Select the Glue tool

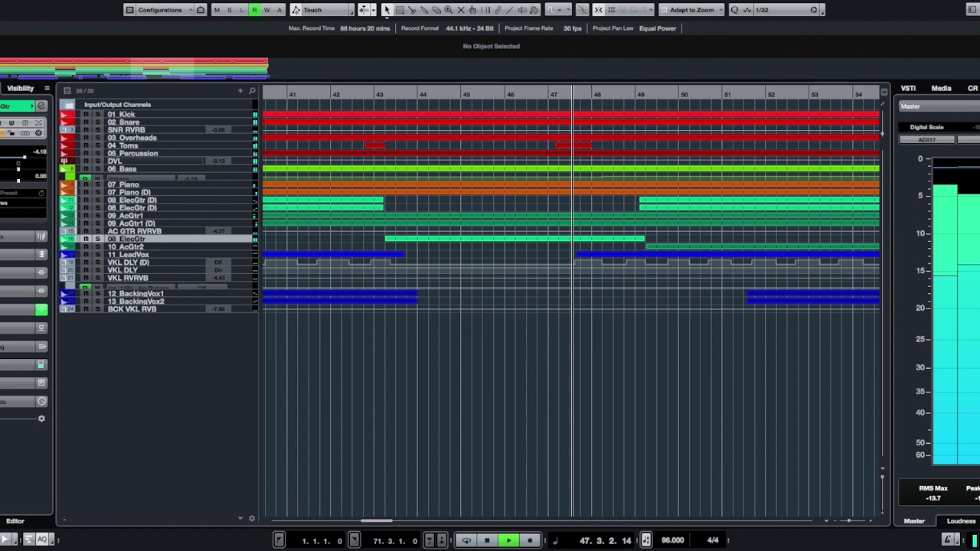coord(424,10)
